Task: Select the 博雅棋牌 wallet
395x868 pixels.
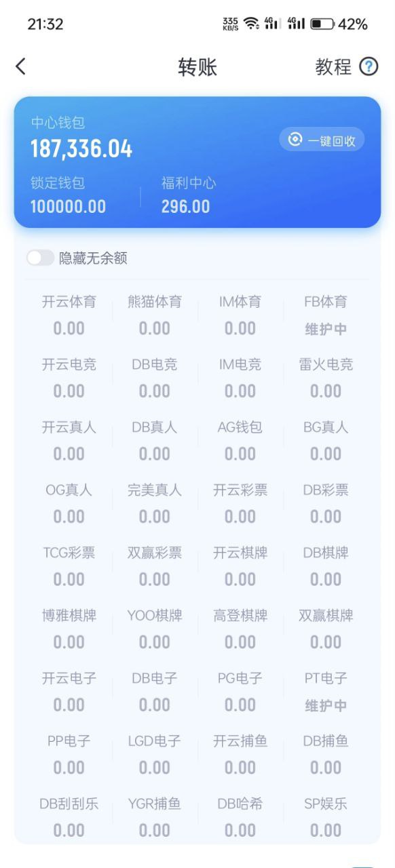Action: click(69, 629)
